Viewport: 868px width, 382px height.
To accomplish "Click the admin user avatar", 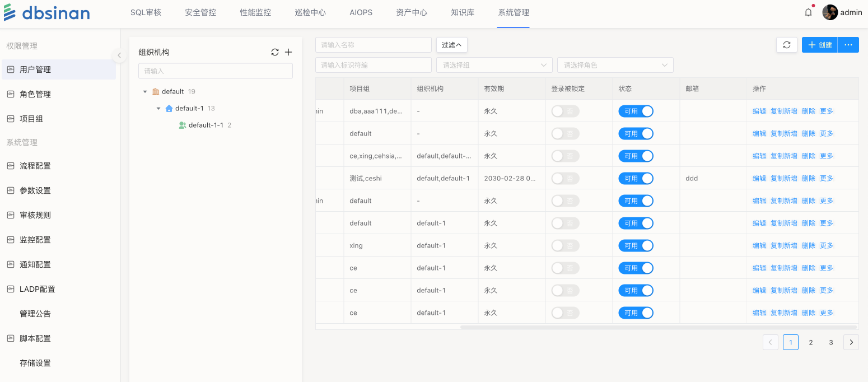I will coord(829,12).
